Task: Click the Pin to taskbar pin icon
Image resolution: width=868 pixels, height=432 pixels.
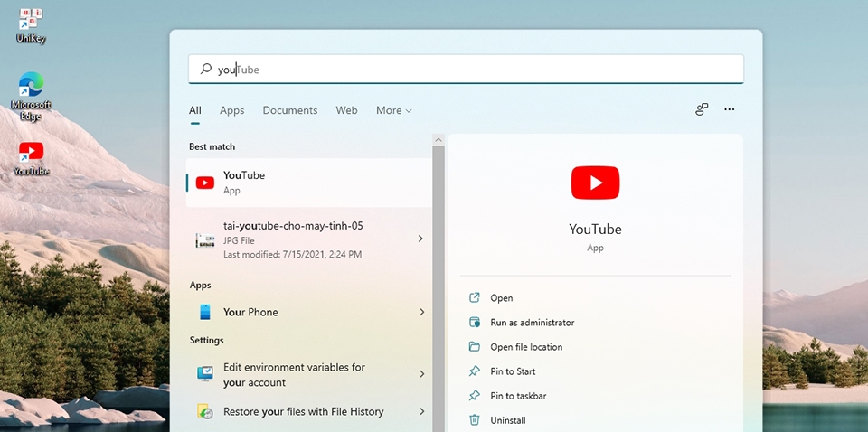Action: [475, 396]
